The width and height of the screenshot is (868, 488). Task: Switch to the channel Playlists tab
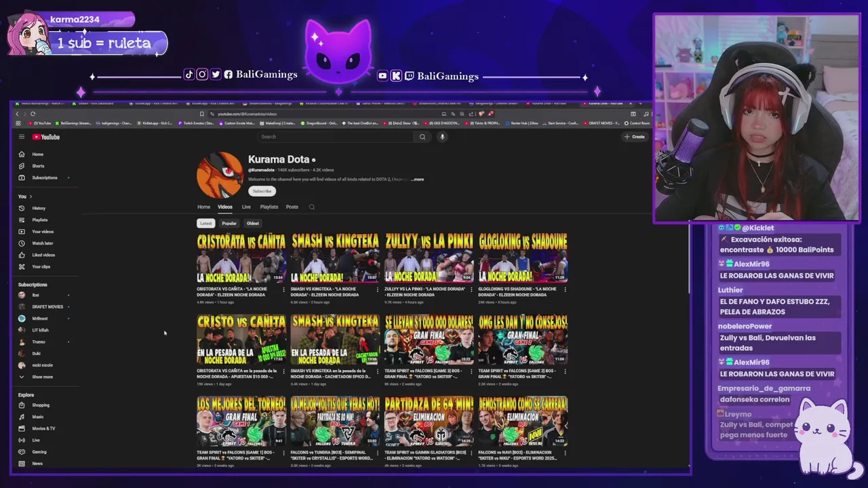[269, 207]
